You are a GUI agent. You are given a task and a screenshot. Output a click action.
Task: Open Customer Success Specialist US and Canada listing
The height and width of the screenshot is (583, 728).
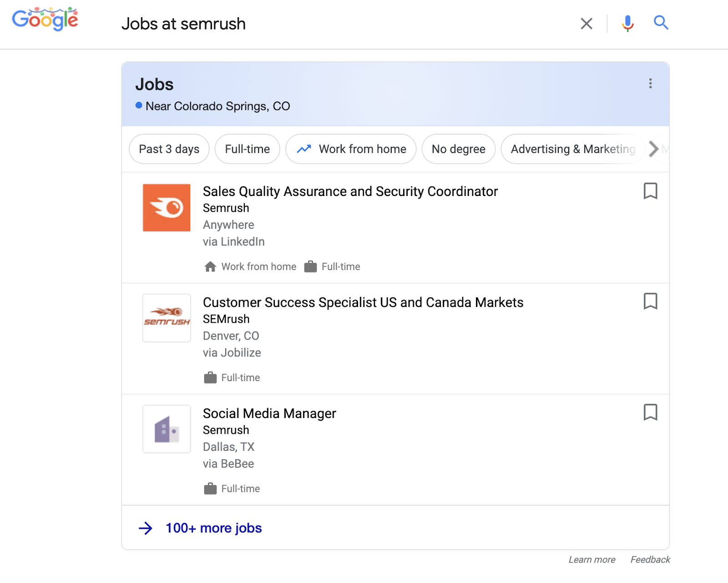[x=363, y=302]
